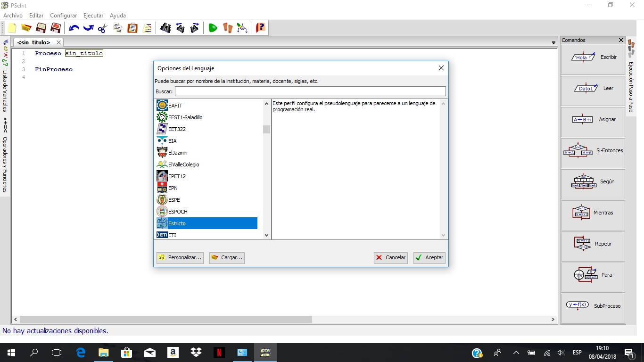Undo the last action using the toolbar
Image resolution: width=644 pixels, height=362 pixels.
point(74,28)
